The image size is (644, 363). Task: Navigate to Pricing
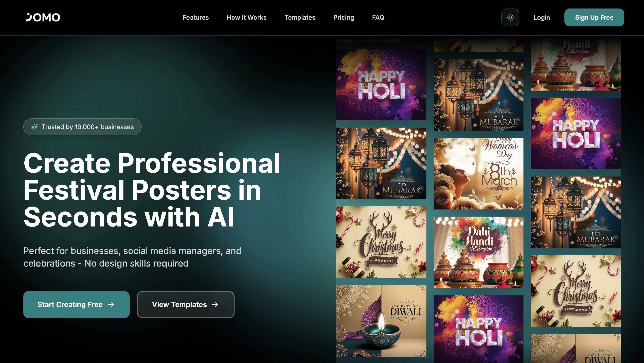343,17
